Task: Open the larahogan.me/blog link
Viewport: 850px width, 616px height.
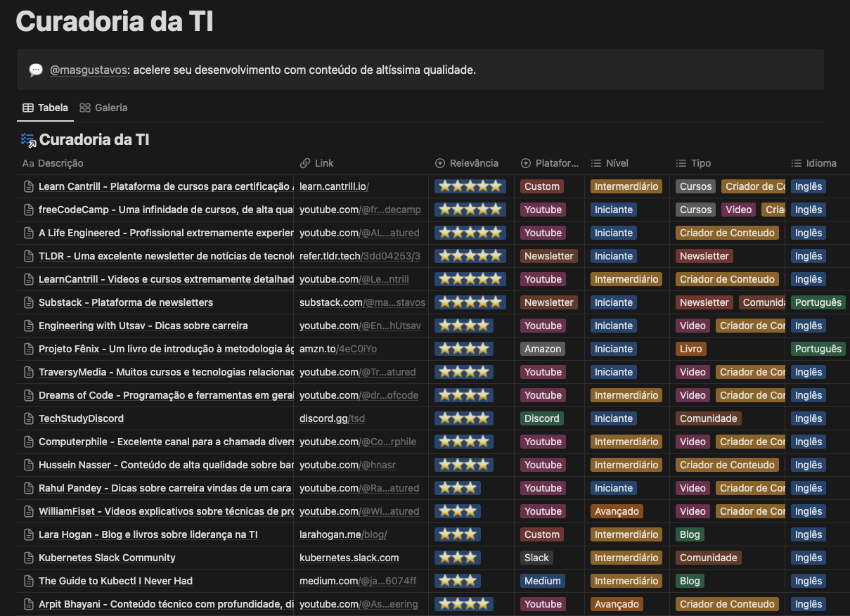Action: click(343, 534)
